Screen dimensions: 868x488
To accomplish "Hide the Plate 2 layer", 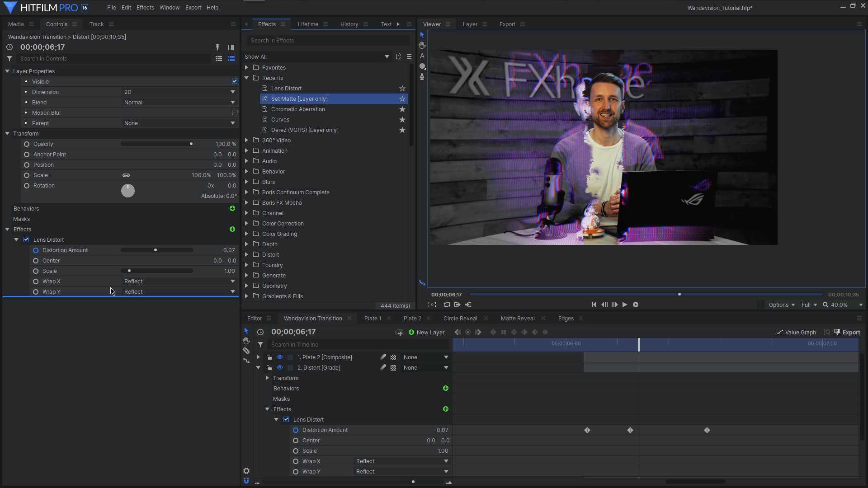I will [280, 357].
